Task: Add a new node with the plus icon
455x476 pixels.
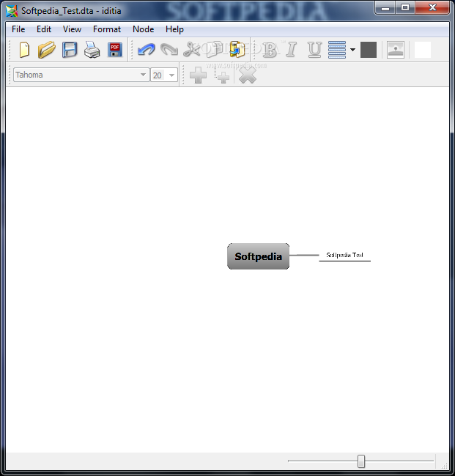Action: click(x=198, y=75)
